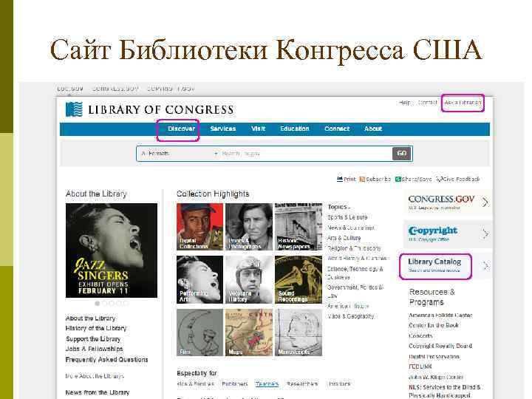Click the search text field
The width and height of the screenshot is (532, 399).
(x=305, y=154)
